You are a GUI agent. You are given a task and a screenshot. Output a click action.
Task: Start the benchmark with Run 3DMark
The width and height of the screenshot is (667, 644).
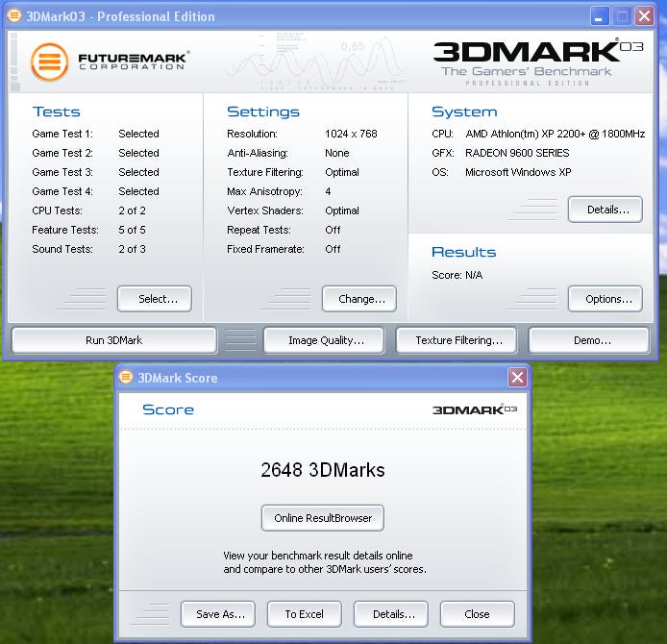[114, 340]
